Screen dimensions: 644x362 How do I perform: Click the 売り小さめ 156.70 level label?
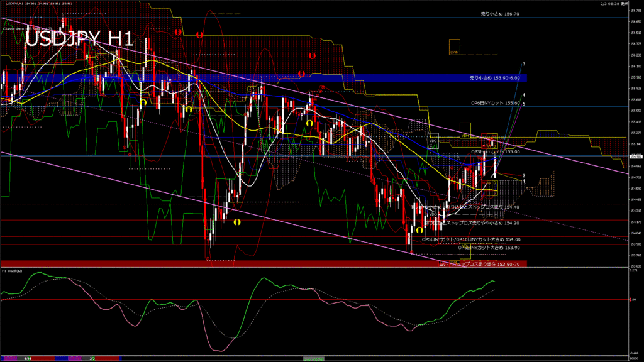[x=499, y=14]
